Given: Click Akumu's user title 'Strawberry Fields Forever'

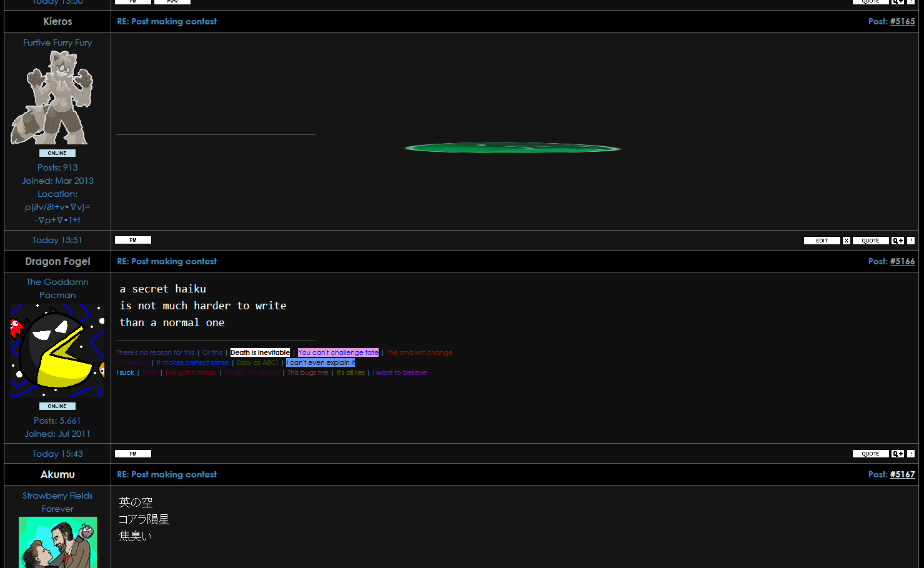Looking at the screenshot, I should coord(57,502).
